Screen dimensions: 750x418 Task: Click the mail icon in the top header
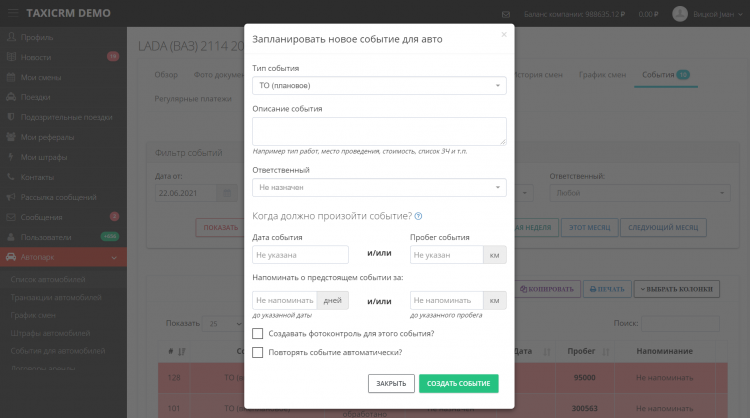(506, 14)
